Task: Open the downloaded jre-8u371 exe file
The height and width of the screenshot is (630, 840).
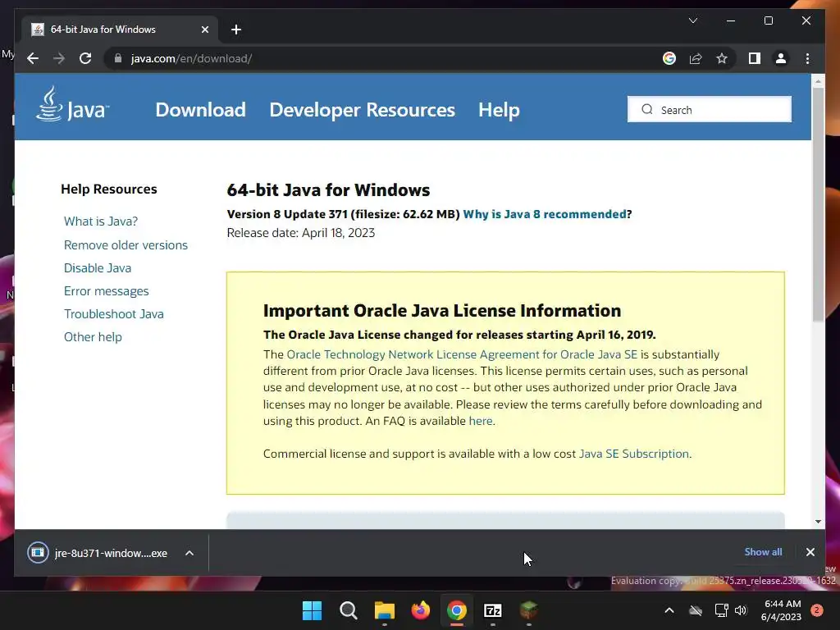Action: coord(98,553)
